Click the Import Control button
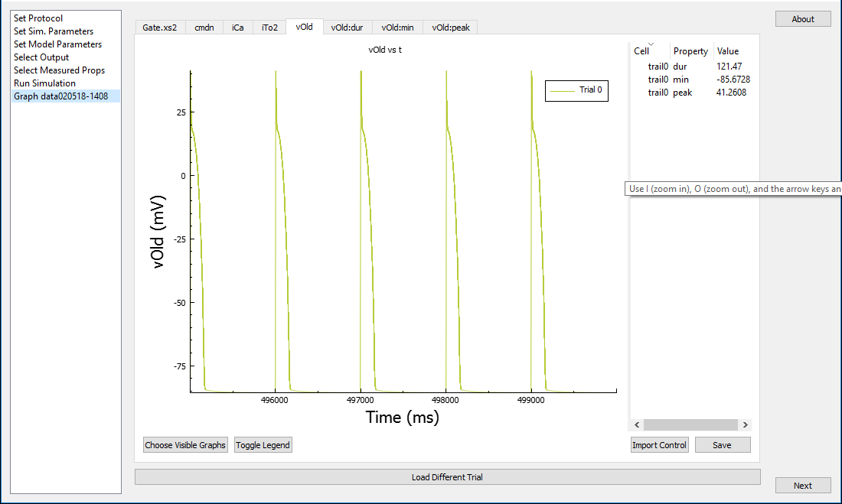The width and height of the screenshot is (842, 504). (659, 445)
